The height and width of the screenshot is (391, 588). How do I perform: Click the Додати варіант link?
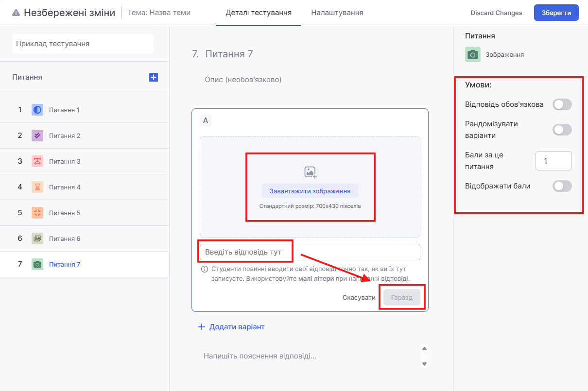pyautogui.click(x=232, y=327)
